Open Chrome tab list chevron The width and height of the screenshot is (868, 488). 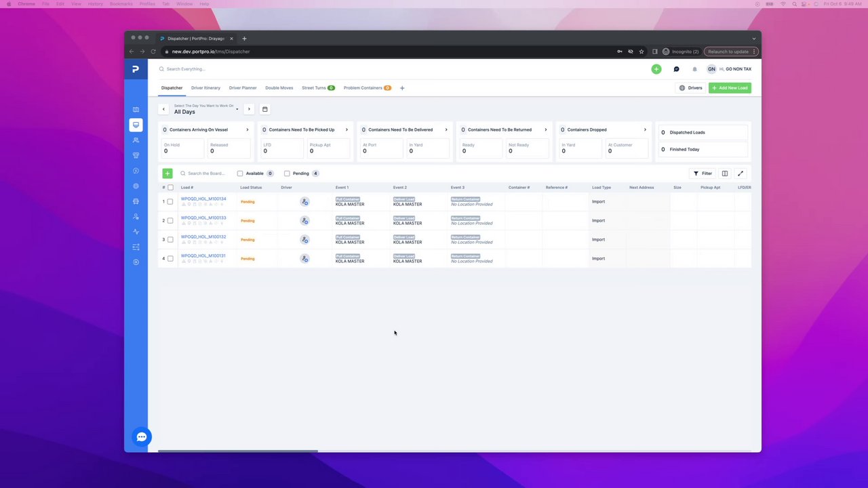[x=753, y=39]
